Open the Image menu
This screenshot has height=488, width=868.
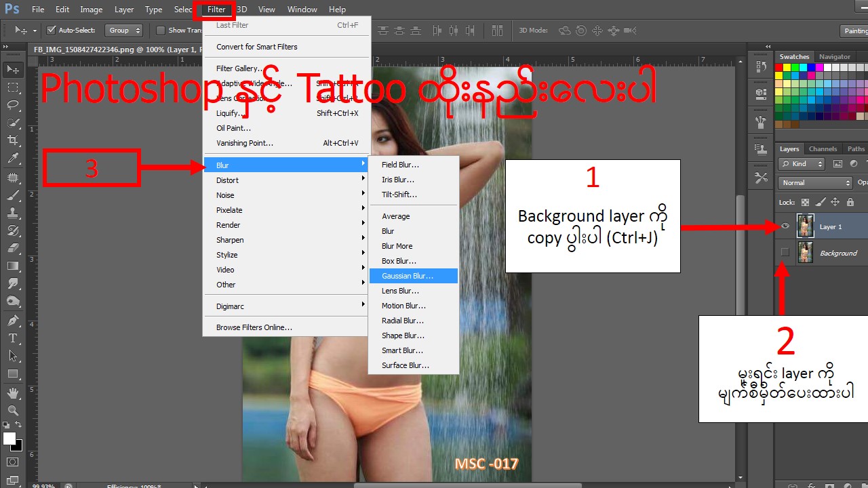pyautogui.click(x=92, y=9)
